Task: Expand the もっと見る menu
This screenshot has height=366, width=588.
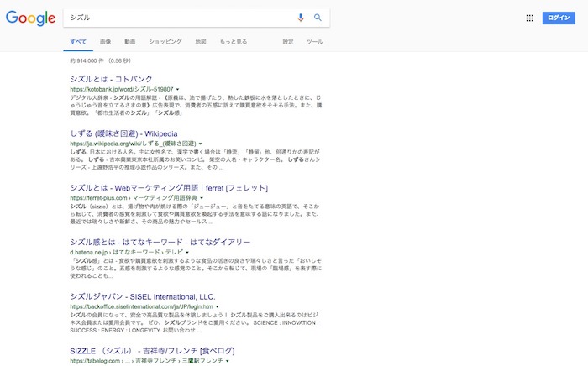Action: pos(233,41)
